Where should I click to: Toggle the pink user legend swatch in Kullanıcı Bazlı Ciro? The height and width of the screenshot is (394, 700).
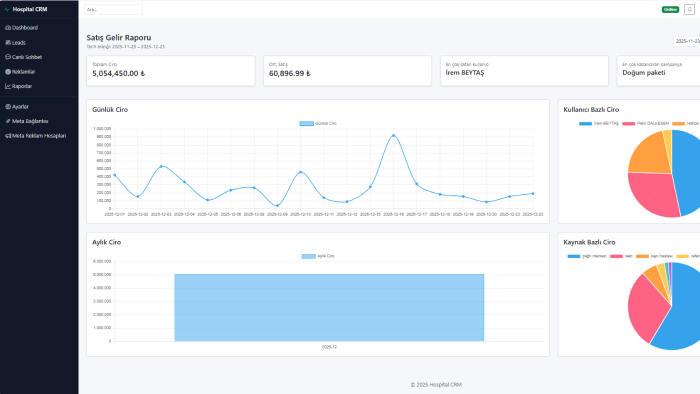coord(629,124)
